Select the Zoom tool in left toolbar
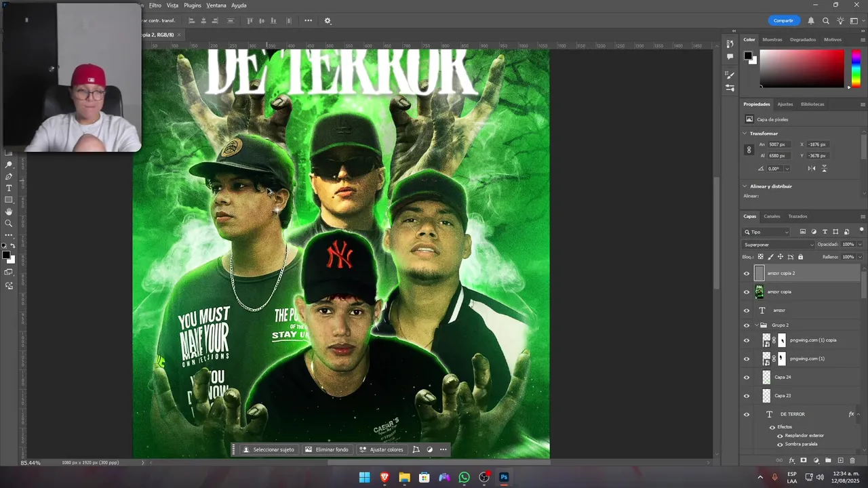This screenshot has height=488, width=868. (x=9, y=223)
